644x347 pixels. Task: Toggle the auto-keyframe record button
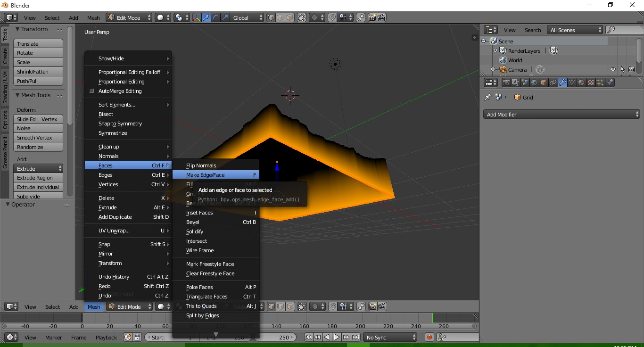(x=429, y=337)
